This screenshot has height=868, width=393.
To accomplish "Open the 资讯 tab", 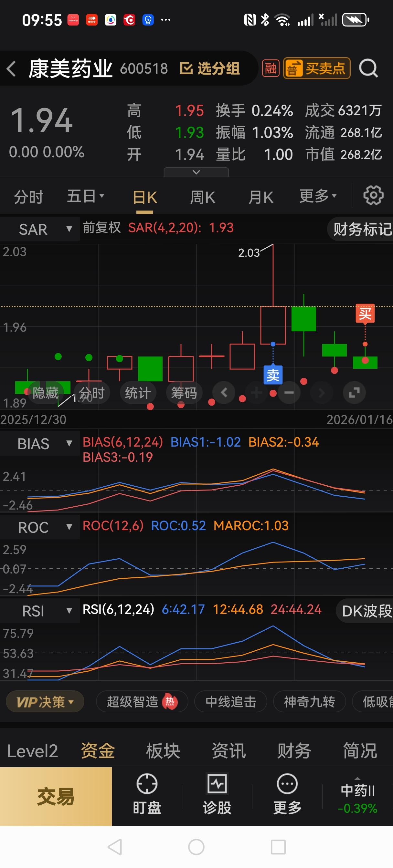I will coord(229,751).
